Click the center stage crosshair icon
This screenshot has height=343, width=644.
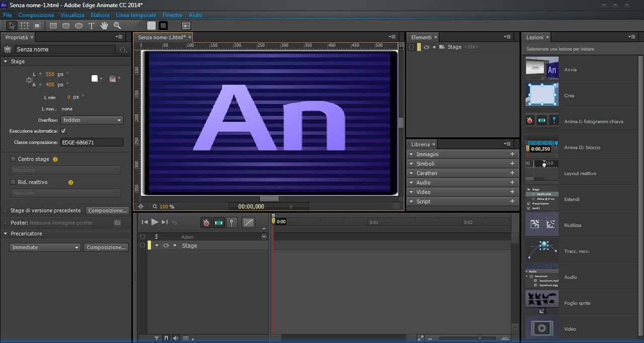point(141,206)
